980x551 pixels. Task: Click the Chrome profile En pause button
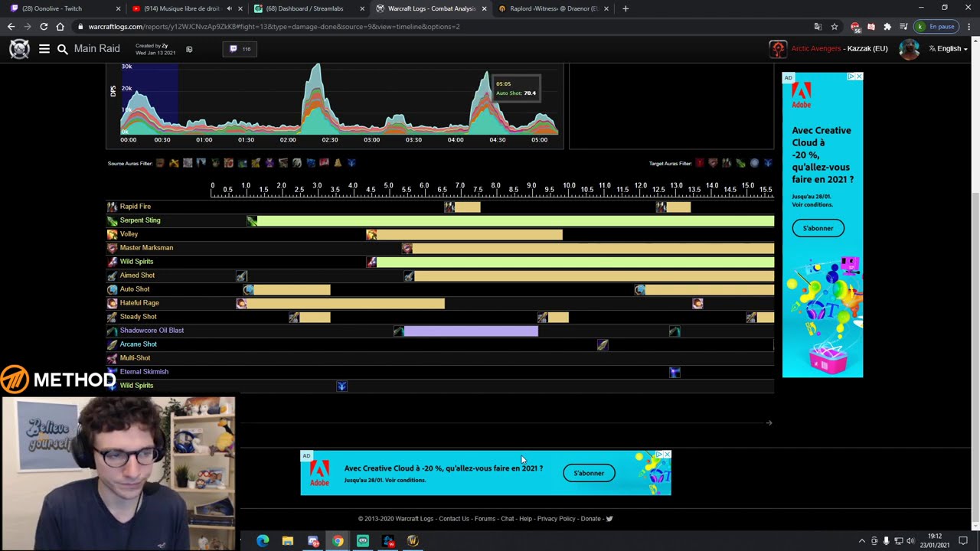click(x=936, y=27)
